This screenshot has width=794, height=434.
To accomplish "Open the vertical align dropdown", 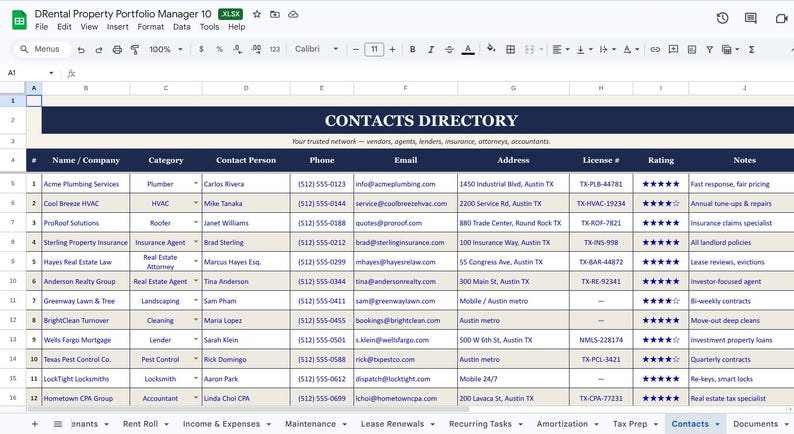I will [584, 50].
